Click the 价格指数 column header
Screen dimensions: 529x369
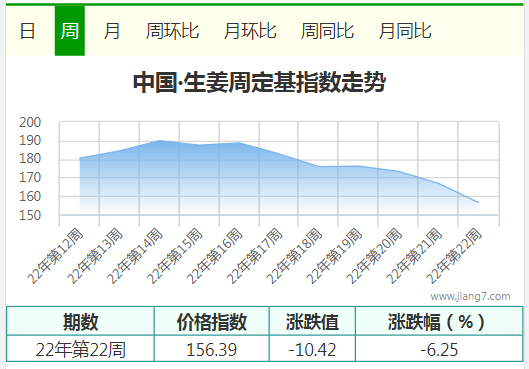coord(212,321)
